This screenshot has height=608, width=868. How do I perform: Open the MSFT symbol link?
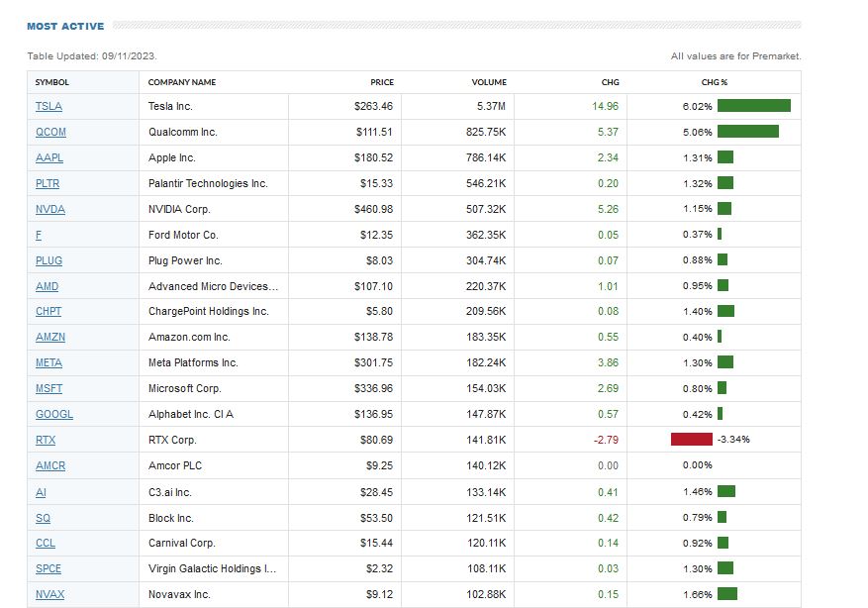coord(48,388)
